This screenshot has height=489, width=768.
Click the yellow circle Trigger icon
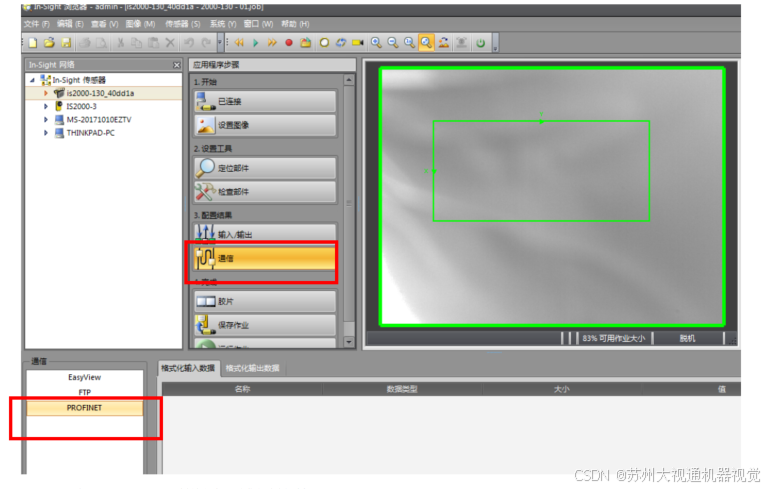pos(324,43)
